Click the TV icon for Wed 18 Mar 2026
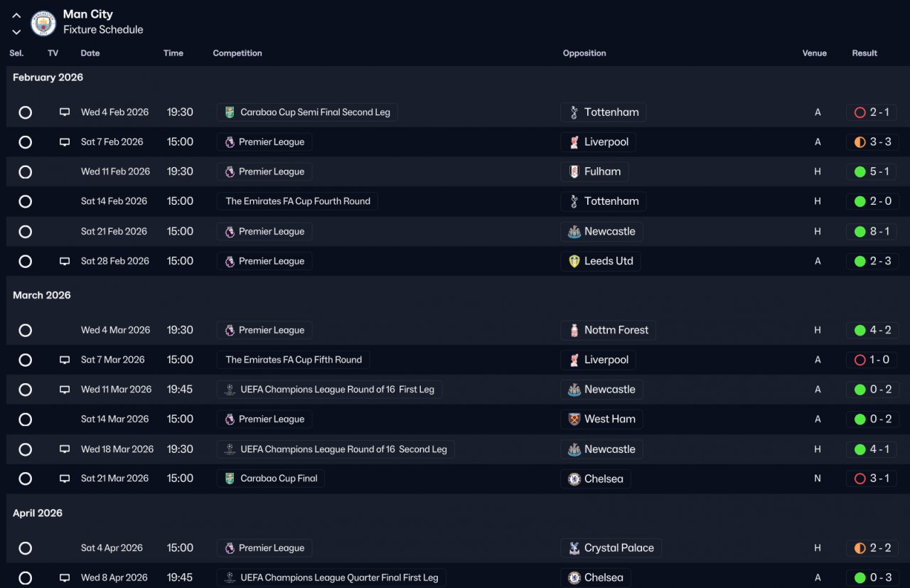 click(x=65, y=449)
